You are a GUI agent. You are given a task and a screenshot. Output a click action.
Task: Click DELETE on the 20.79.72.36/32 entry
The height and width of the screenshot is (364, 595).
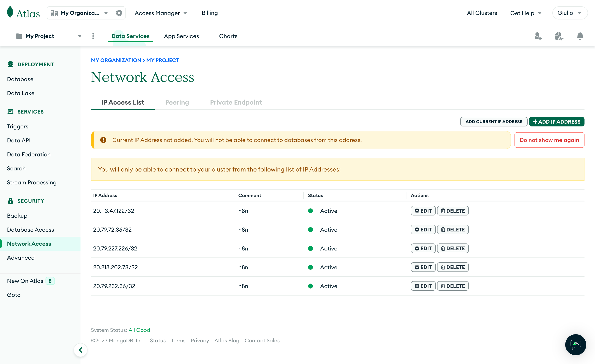point(453,229)
